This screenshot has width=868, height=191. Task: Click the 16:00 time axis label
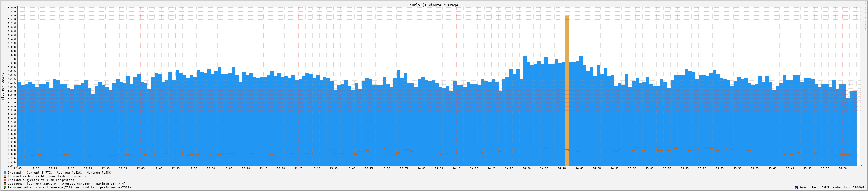(x=842, y=168)
